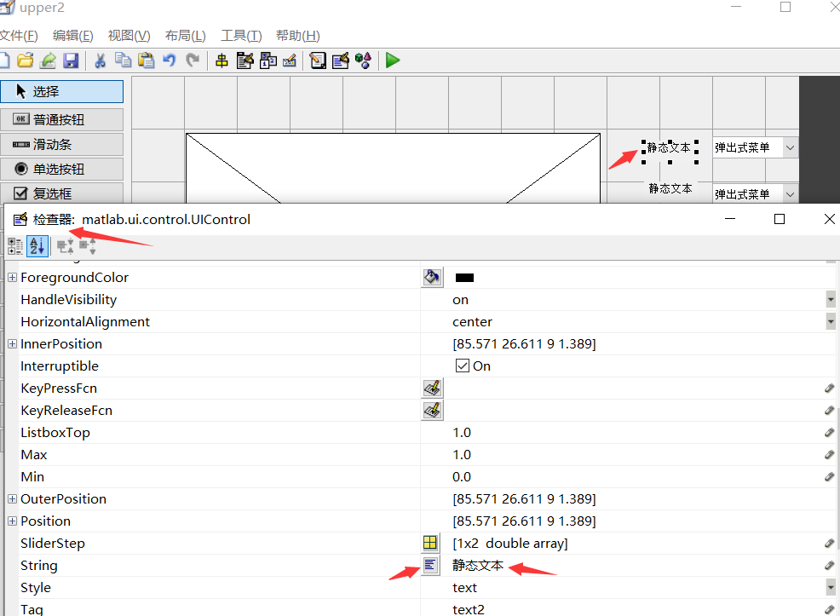
Task: Redo action in GUIDE toolbar
Action: click(193, 60)
